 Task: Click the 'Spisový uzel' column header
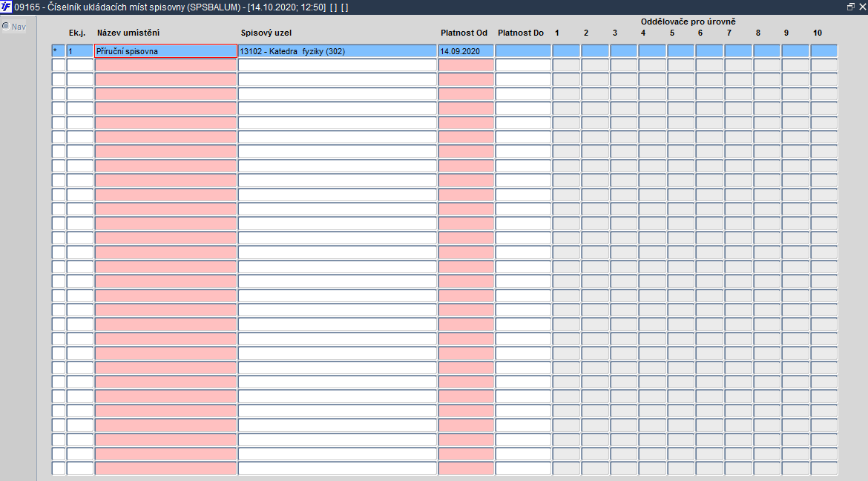tap(266, 33)
